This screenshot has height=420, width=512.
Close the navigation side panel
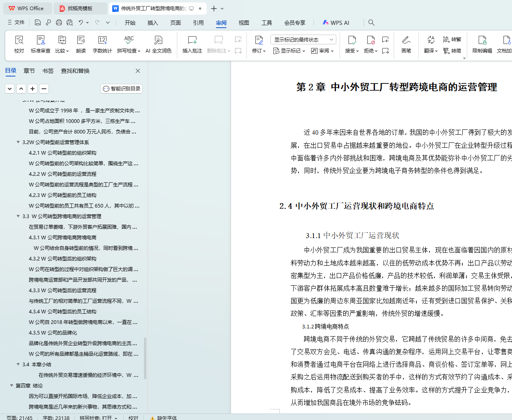click(138, 71)
